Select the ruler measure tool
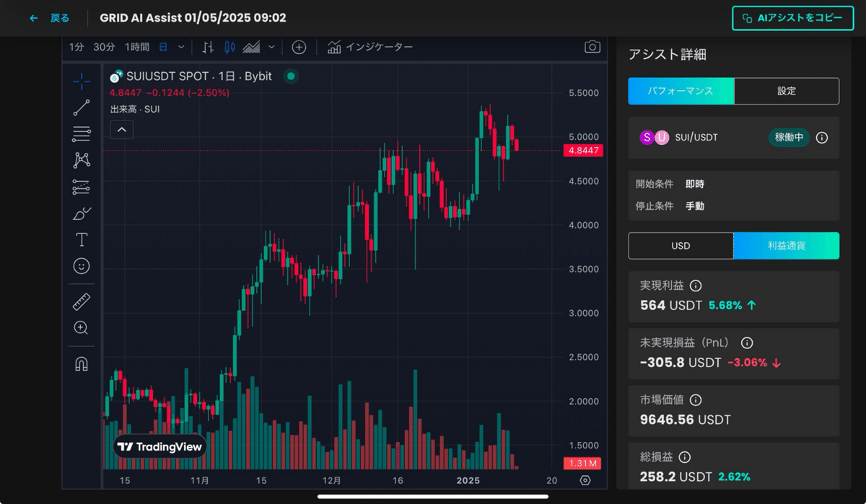This screenshot has width=866, height=504. (82, 301)
